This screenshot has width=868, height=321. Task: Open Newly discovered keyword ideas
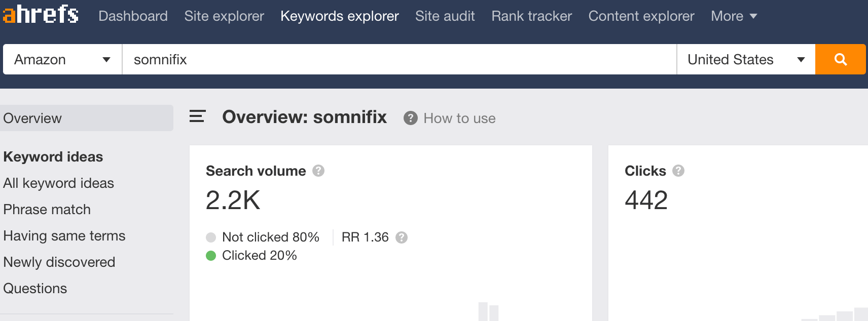pos(59,262)
